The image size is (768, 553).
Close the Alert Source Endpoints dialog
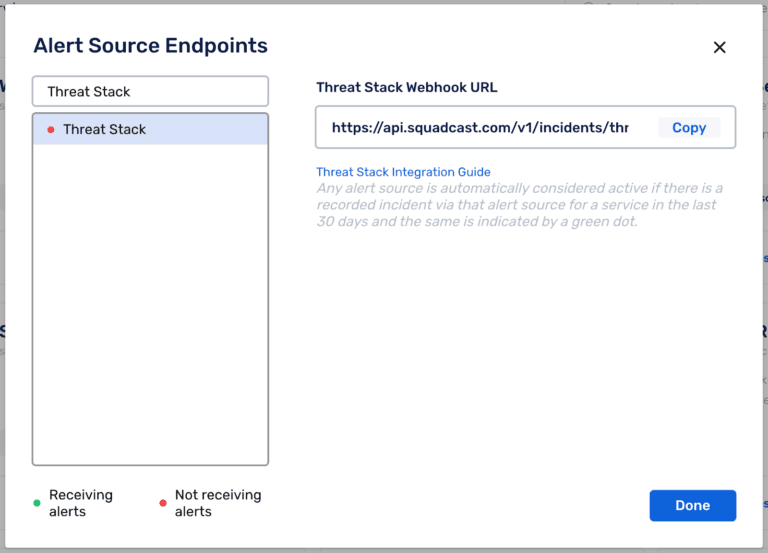coord(719,47)
